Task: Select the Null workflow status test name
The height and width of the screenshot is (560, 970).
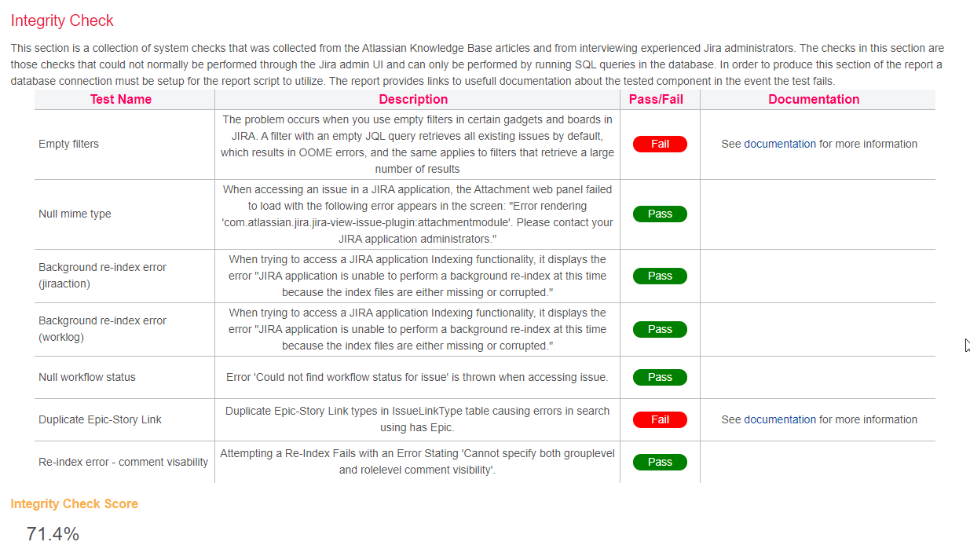Action: coord(87,377)
